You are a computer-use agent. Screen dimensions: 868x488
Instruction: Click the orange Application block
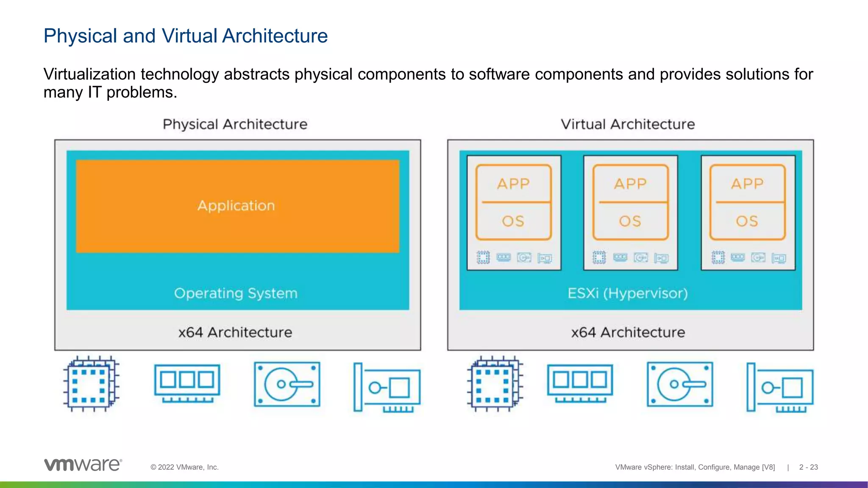pos(237,206)
